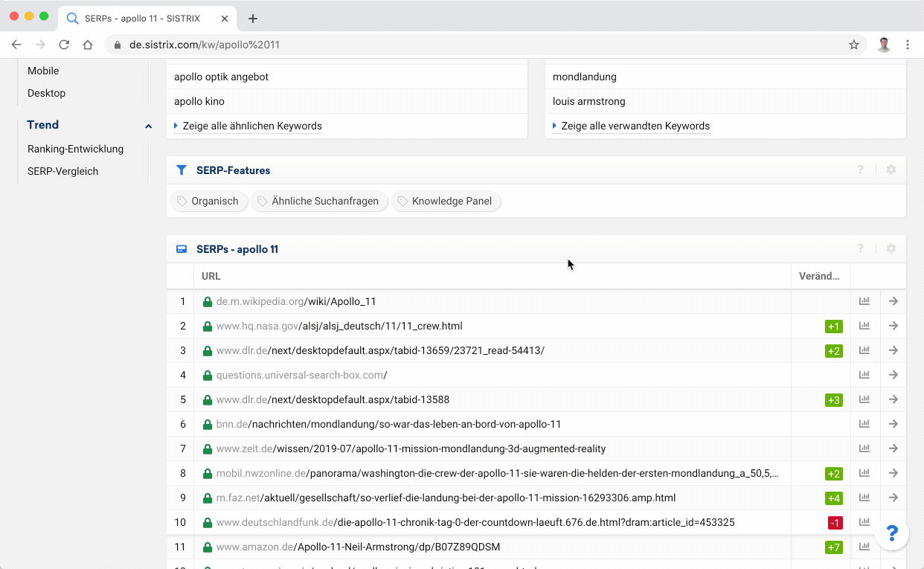The width and height of the screenshot is (924, 569).
Task: Bookmark this page with the star icon
Action: pyautogui.click(x=854, y=45)
